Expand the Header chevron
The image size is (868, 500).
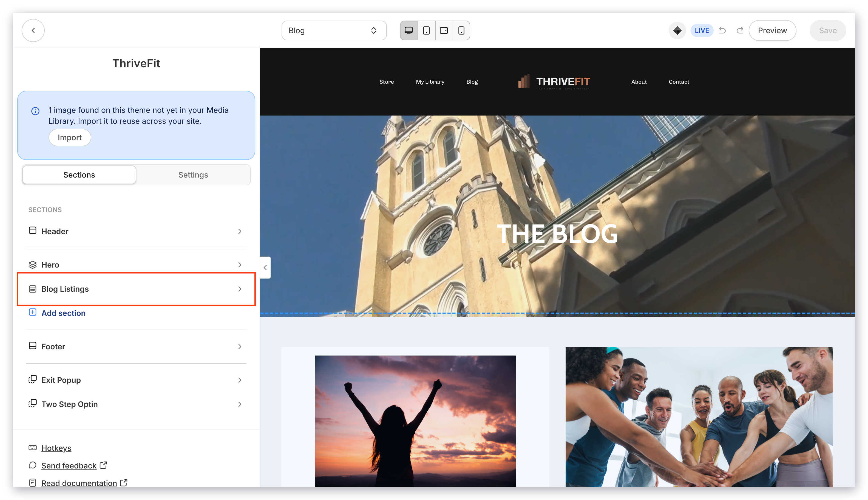point(240,231)
